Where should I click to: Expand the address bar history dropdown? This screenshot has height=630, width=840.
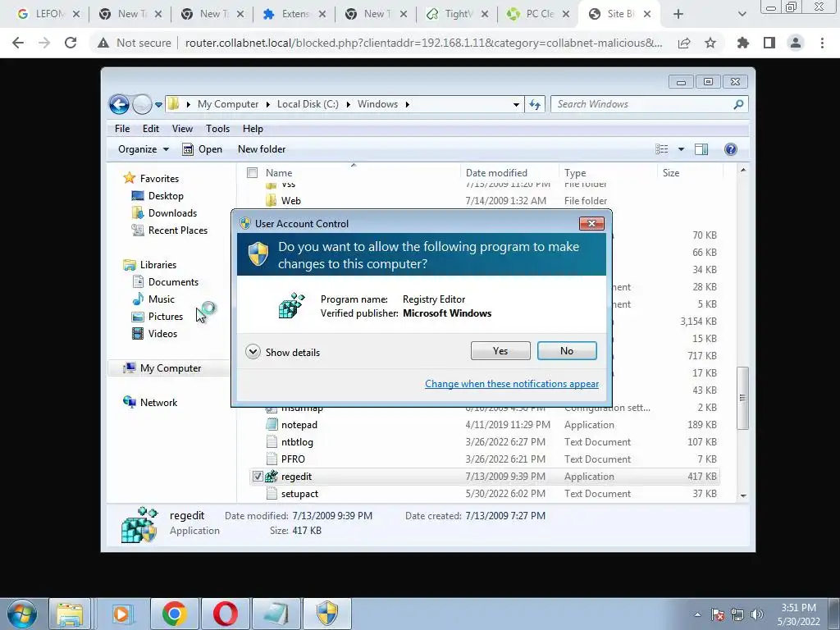tap(516, 104)
